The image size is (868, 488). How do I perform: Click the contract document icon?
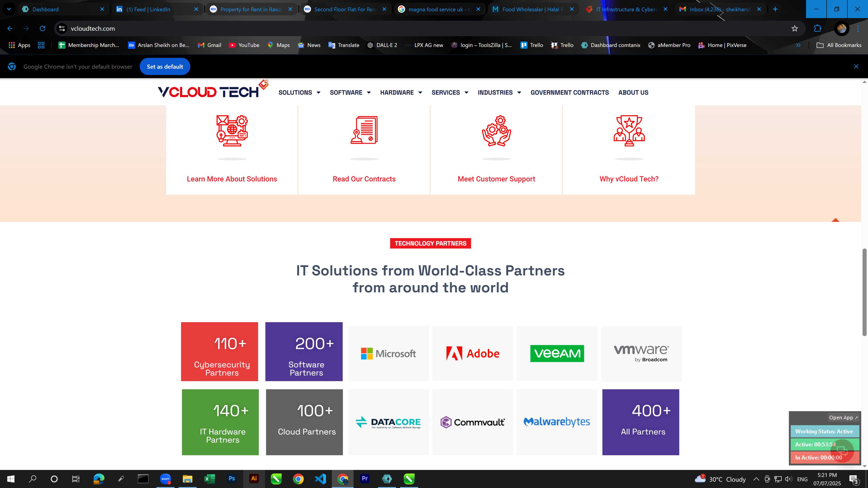(364, 130)
